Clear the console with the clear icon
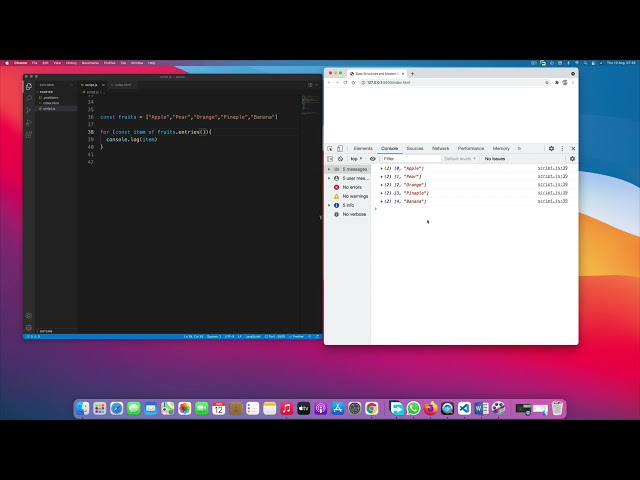The image size is (640, 480). 340,159
